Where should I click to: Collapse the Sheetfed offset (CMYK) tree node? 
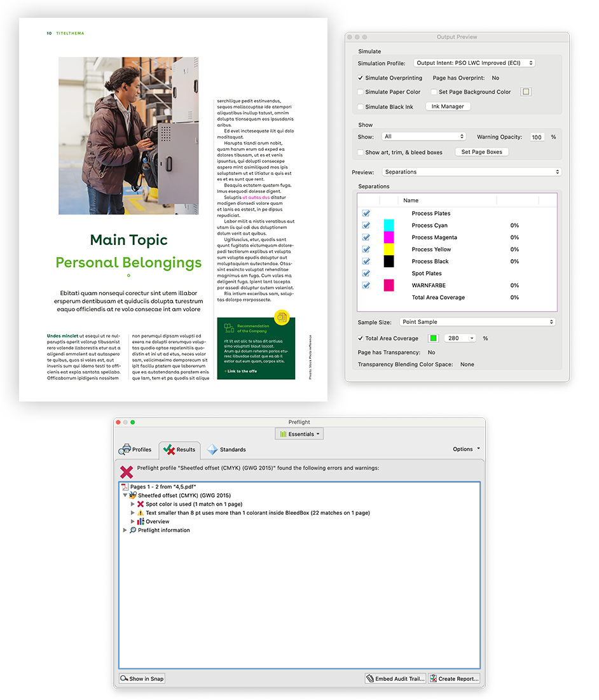click(125, 495)
